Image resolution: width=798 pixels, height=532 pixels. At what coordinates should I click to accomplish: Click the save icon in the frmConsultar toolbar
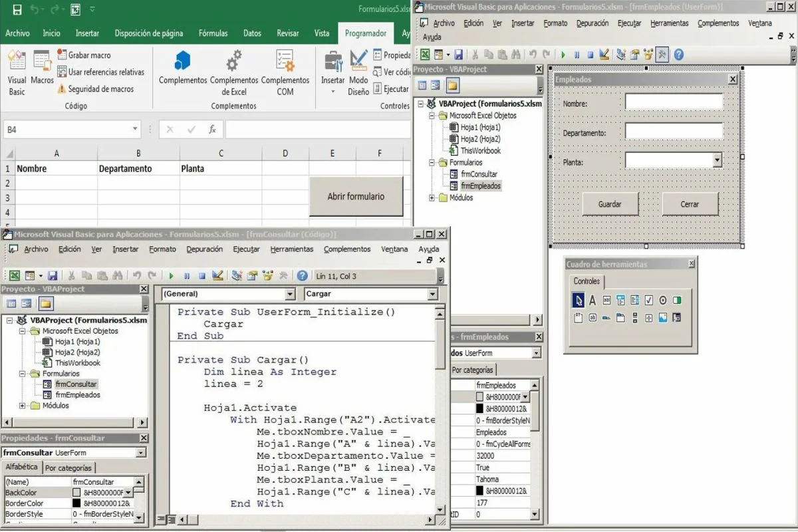tap(52, 275)
